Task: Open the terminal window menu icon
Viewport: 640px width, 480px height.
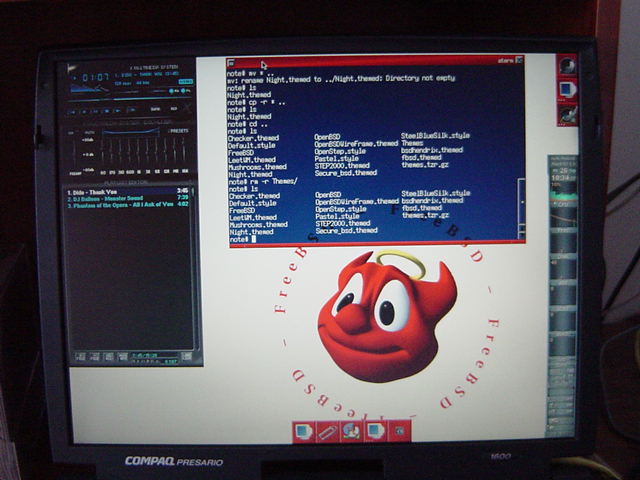Action: click(x=231, y=63)
